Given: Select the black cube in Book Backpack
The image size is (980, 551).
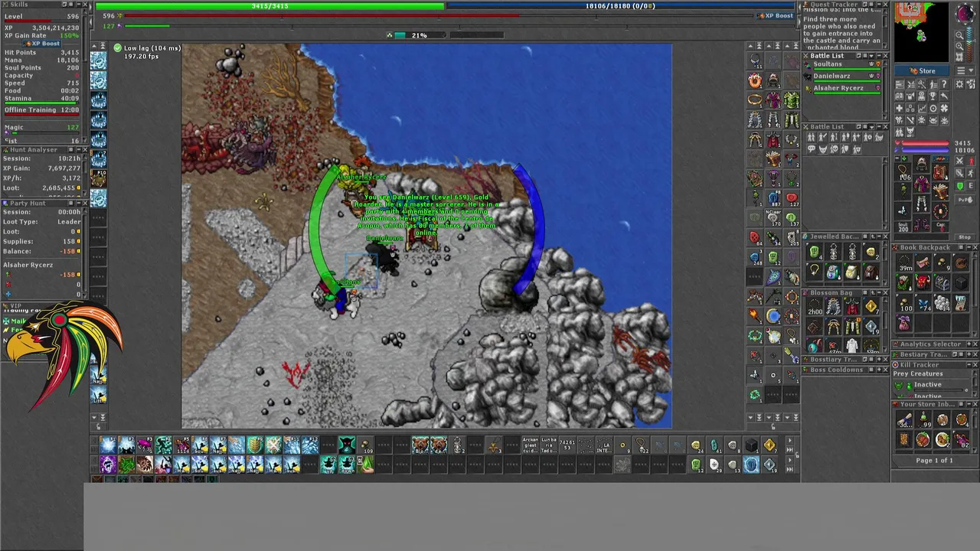Looking at the screenshot, I should [x=961, y=282].
